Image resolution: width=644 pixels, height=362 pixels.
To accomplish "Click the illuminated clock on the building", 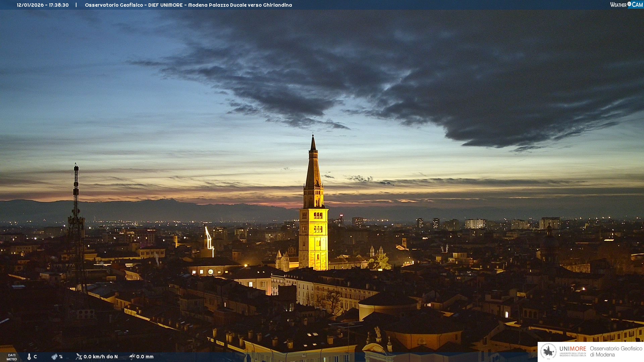I will tap(210, 272).
